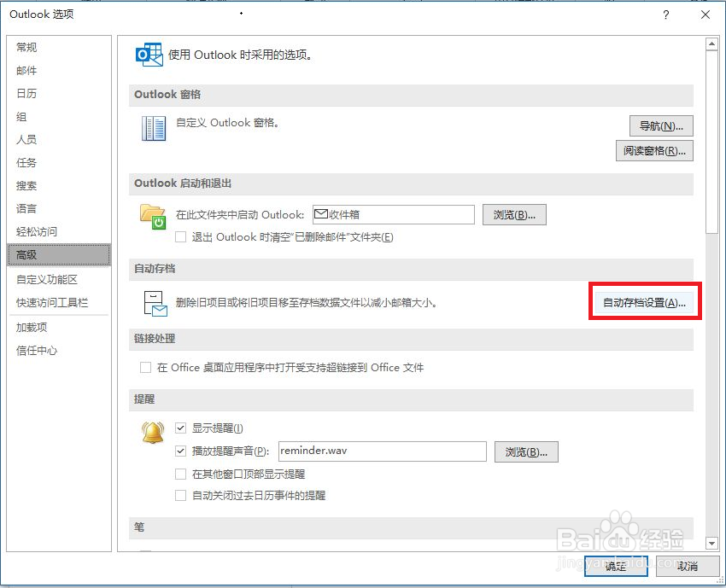Screen dimensions: 726x588
Task: Toggle Office 桌面应用程序 hyperlink checkbox
Action: coord(145,367)
